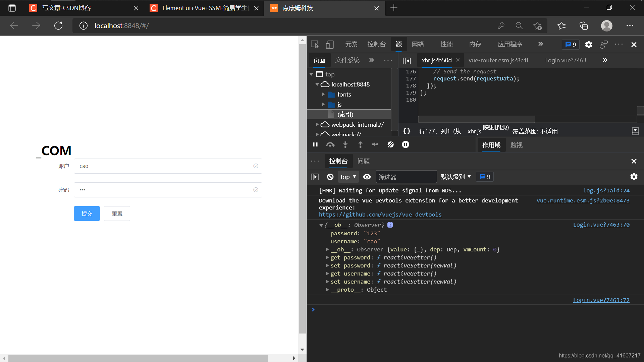Expand the webpack-internal:// node

[x=317, y=124]
